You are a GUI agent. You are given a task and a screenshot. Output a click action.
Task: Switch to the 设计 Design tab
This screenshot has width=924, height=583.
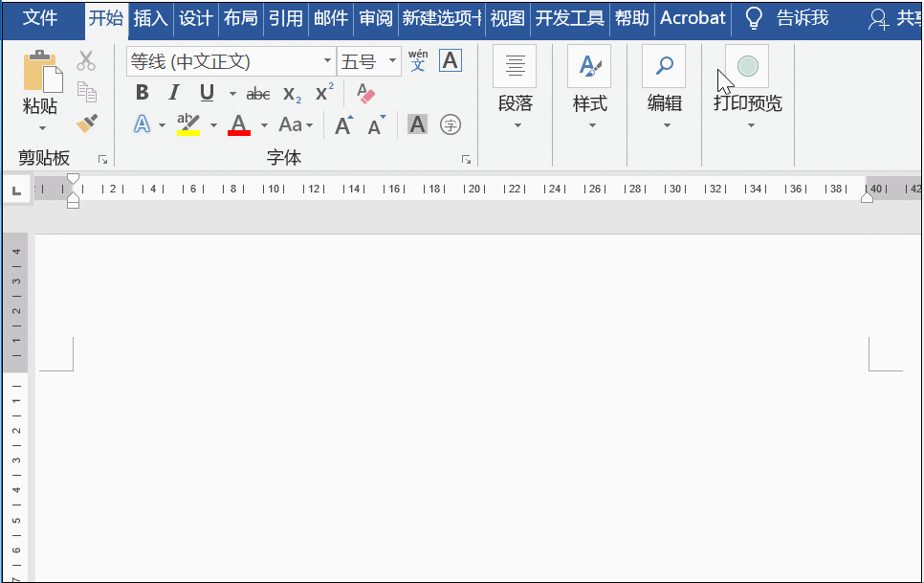pyautogui.click(x=196, y=18)
